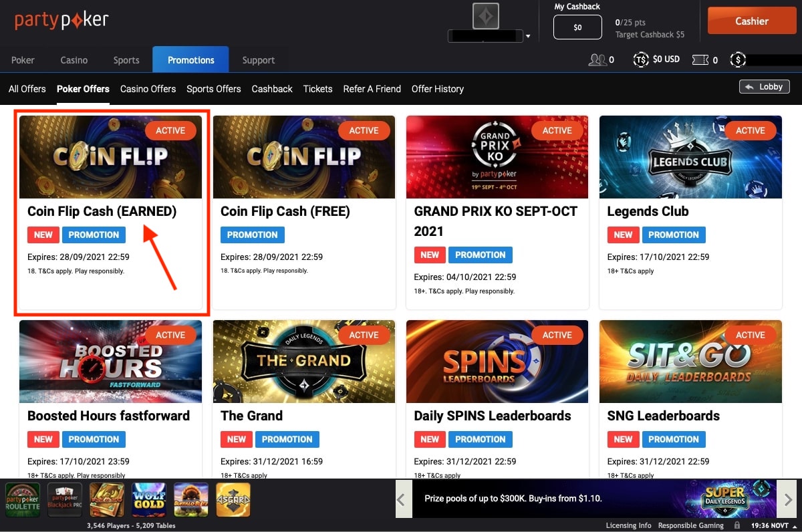Click the $0 USD tournament balance
Image resolution: width=802 pixels, height=532 pixels.
[666, 59]
